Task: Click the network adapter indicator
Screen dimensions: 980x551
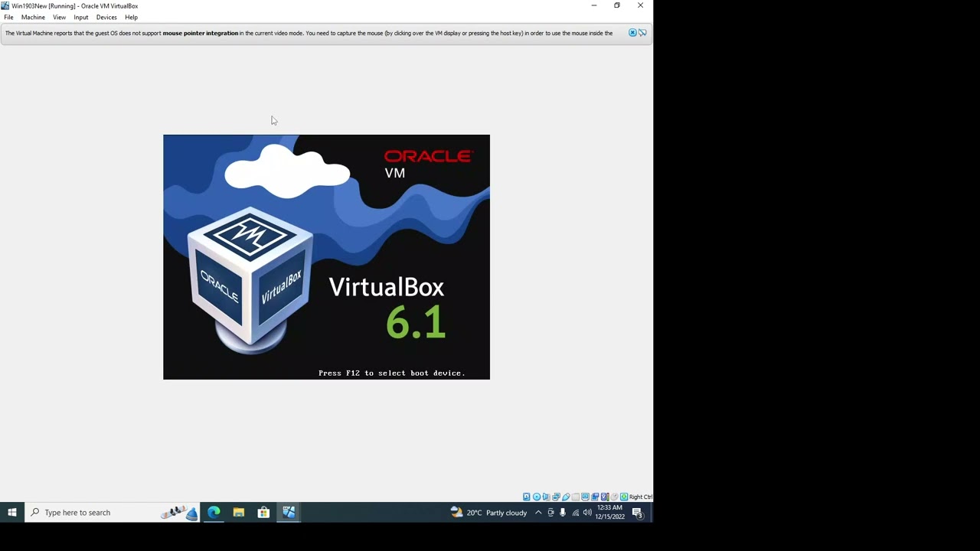Action: [556, 497]
